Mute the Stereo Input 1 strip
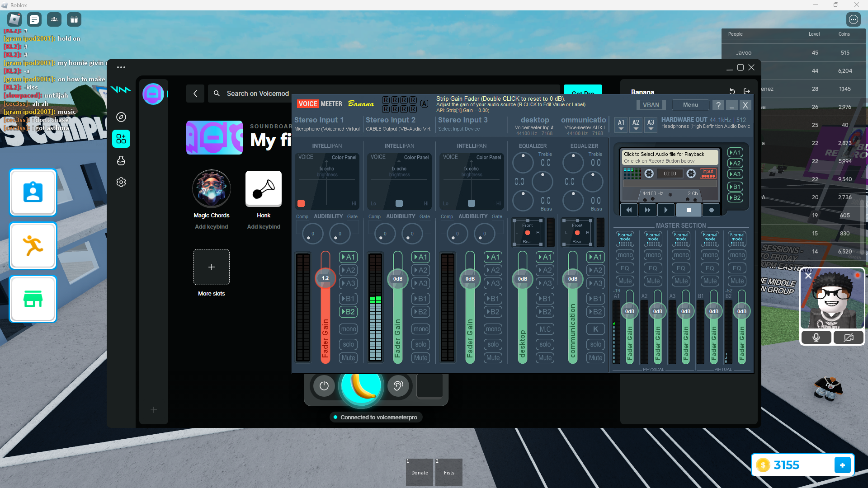The image size is (868, 488). click(x=349, y=358)
